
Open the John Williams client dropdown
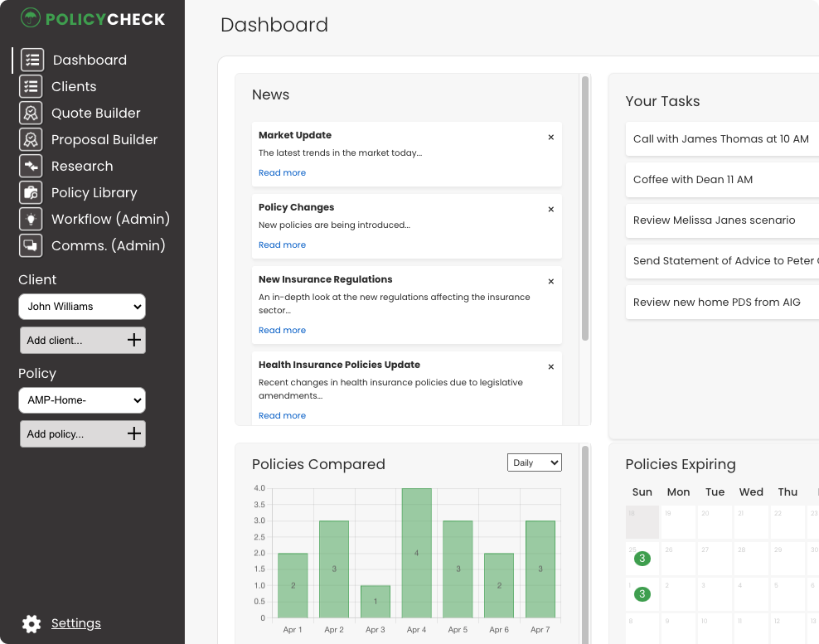point(82,307)
